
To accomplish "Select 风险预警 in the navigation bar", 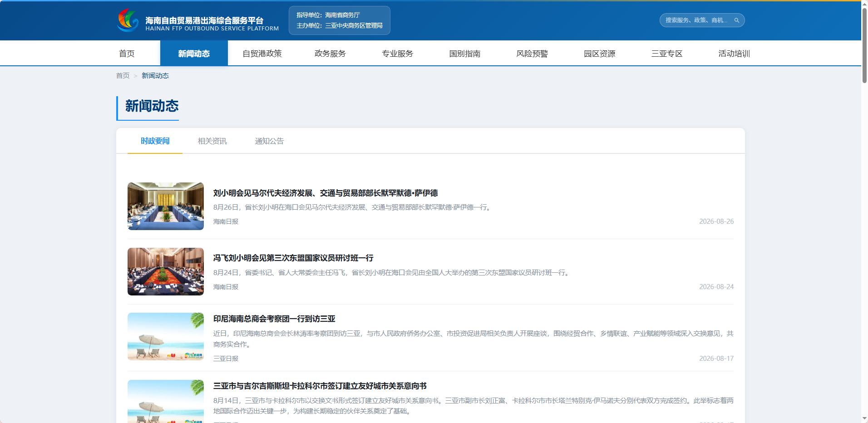I will pyautogui.click(x=532, y=54).
